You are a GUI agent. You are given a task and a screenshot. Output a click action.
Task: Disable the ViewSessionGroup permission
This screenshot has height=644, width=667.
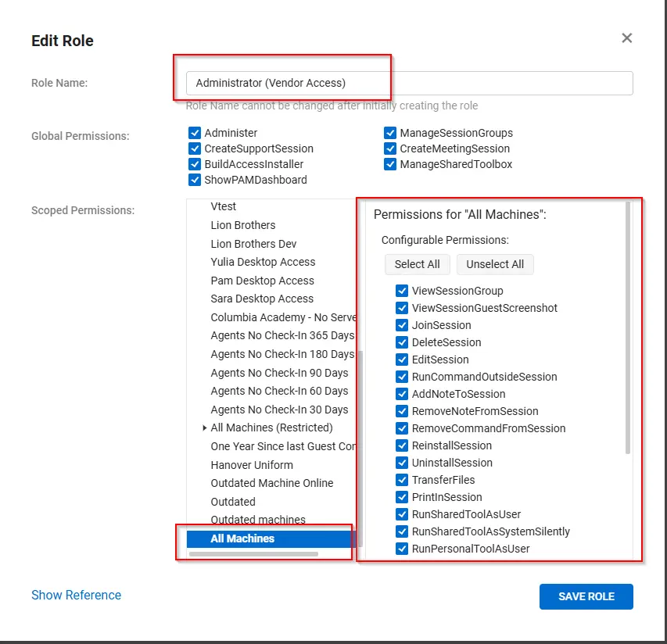click(x=402, y=291)
